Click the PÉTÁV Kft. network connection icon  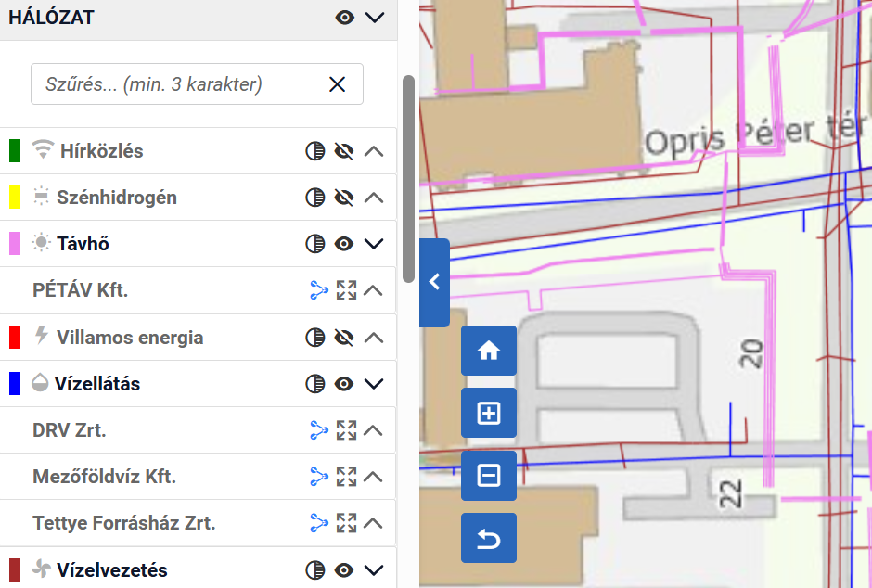point(319,290)
